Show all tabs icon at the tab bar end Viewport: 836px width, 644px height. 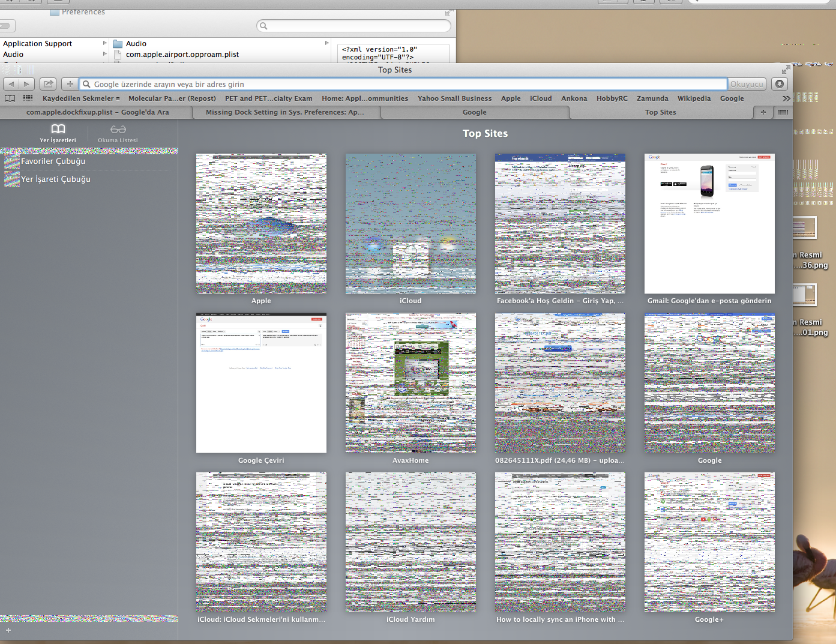coord(783,112)
